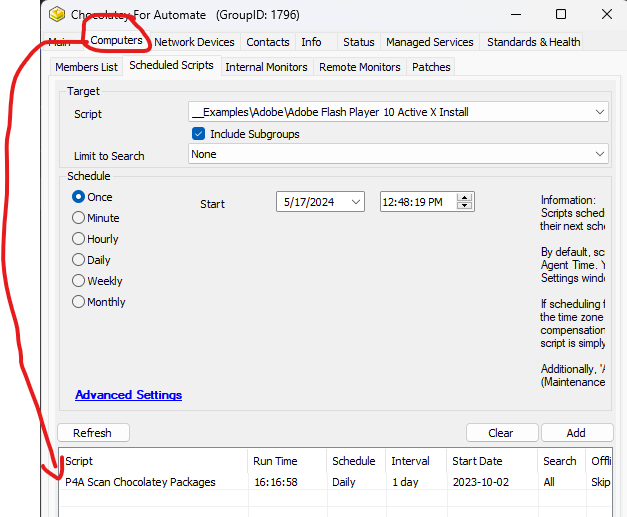The image size is (627, 517).
Task: Sort by the Start Date column header
Action: 492,461
